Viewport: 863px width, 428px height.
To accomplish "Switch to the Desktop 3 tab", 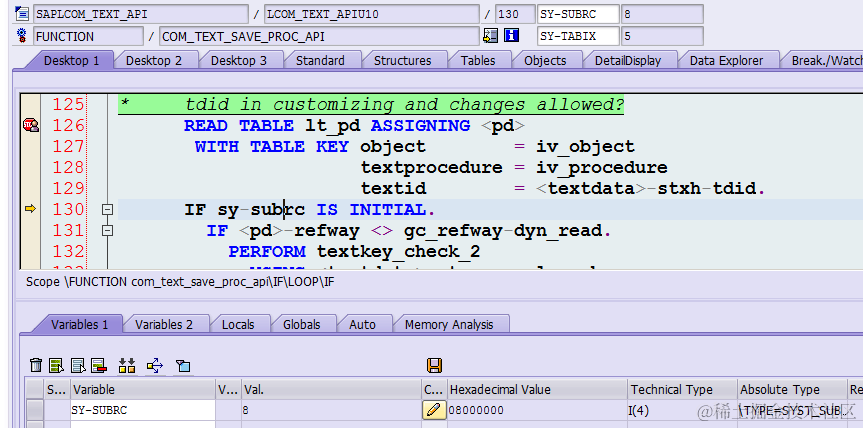I will (x=239, y=61).
